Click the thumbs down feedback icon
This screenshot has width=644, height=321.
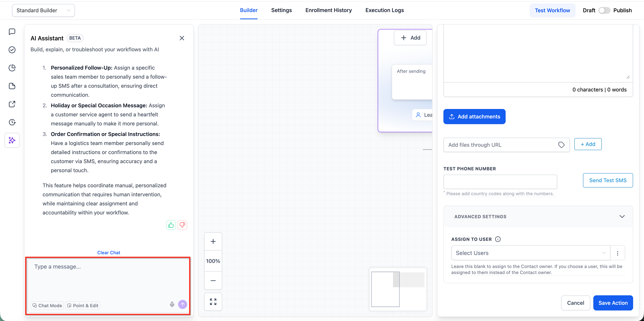pos(182,225)
